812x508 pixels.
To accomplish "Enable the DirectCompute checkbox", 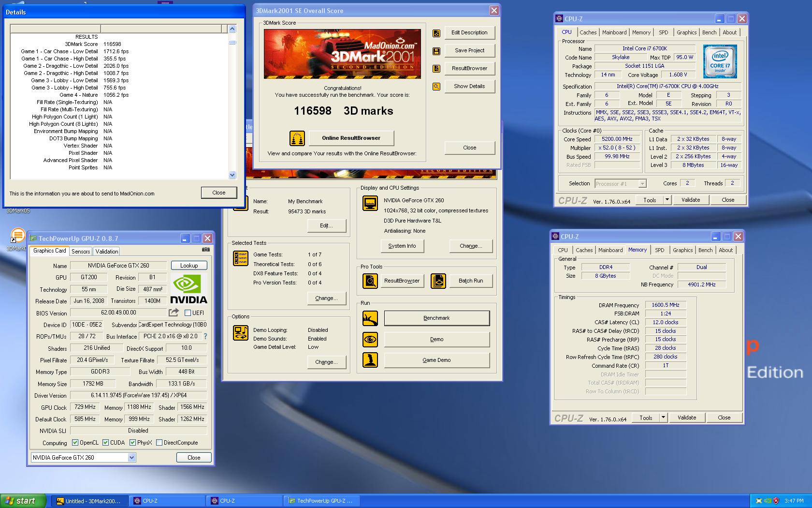I will (x=159, y=442).
